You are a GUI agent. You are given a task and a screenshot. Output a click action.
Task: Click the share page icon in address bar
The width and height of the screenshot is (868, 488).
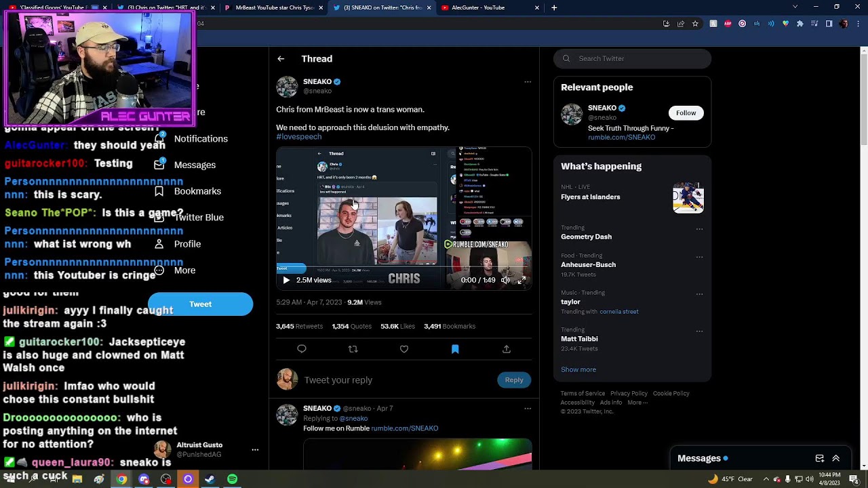pos(681,24)
